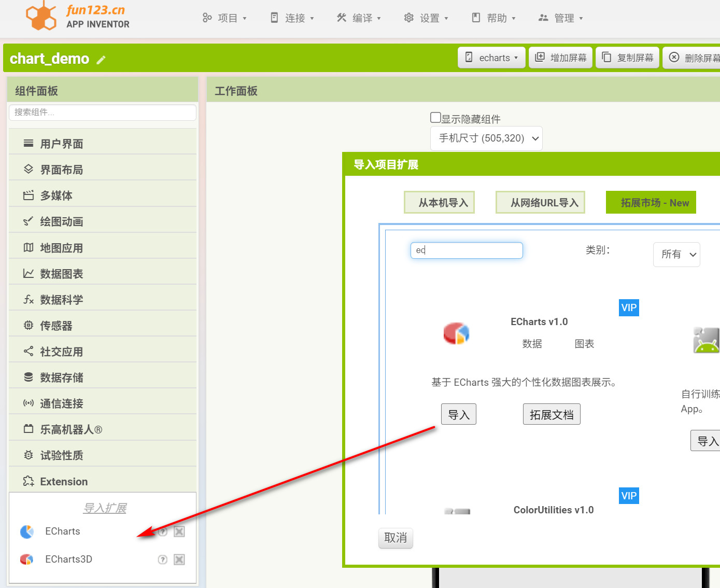Click the ECharts pie chart extension icon
The height and width of the screenshot is (588, 720).
click(27, 531)
